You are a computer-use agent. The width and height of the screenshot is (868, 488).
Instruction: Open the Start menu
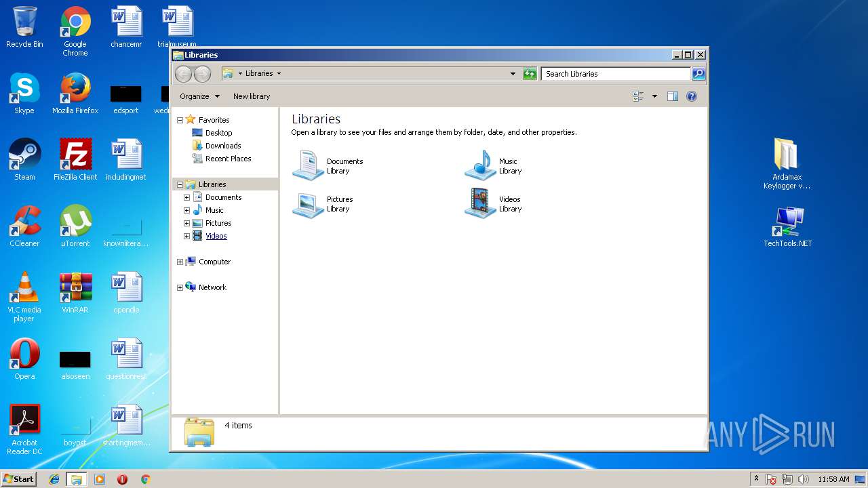[x=19, y=479]
